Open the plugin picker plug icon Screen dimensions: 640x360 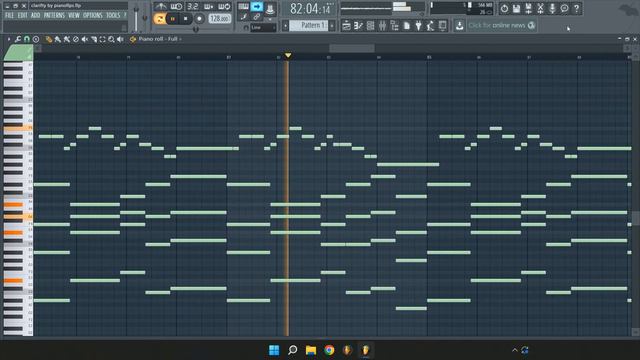coord(418,26)
